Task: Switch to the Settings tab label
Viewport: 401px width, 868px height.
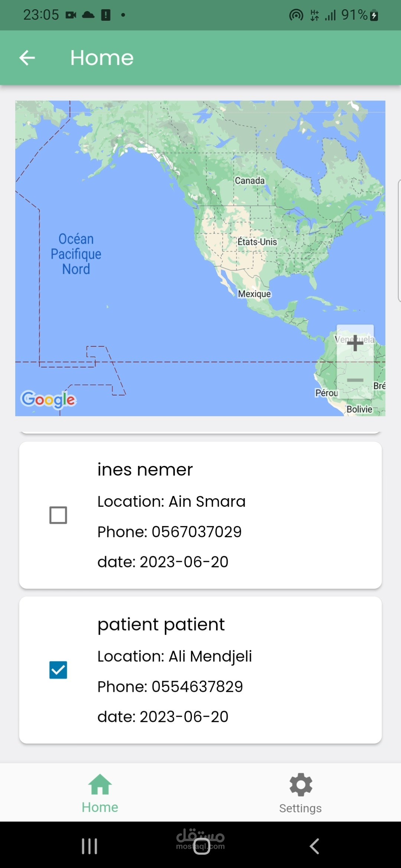Action: pyautogui.click(x=300, y=808)
